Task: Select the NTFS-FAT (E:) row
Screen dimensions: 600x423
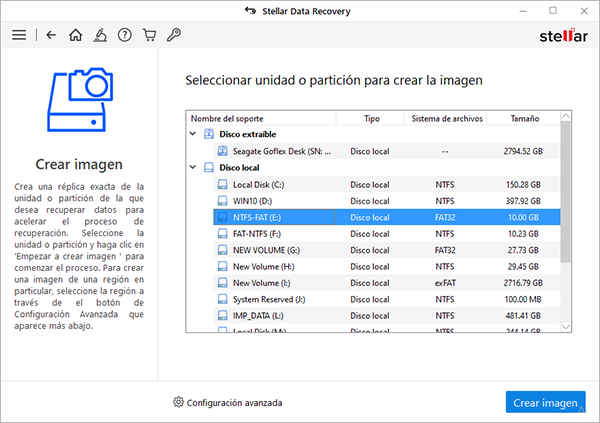Action: pyautogui.click(x=258, y=216)
